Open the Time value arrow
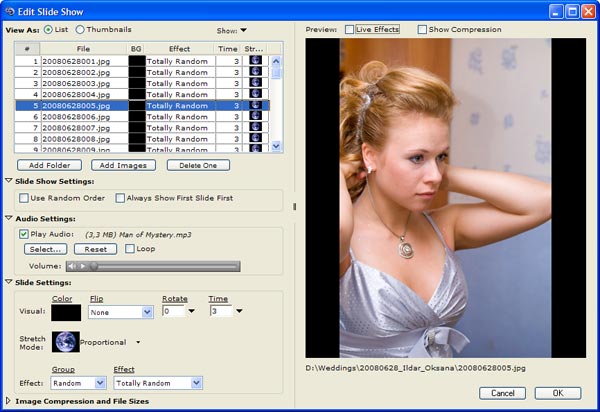The height and width of the screenshot is (412, 600). point(239,311)
